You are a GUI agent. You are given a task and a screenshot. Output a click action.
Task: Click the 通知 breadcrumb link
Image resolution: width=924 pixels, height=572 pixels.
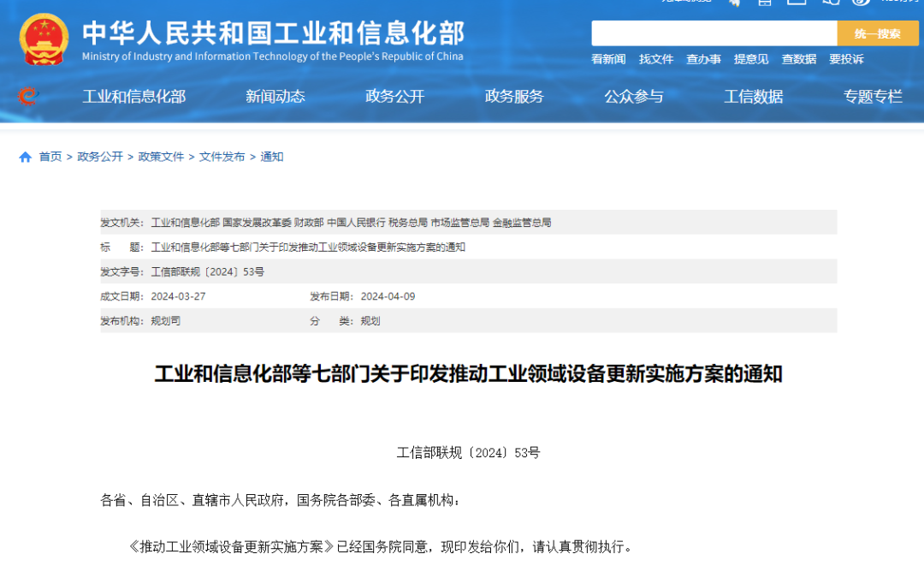coord(271,157)
